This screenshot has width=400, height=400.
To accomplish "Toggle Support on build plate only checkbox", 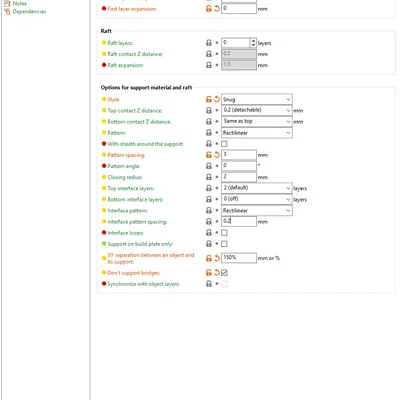I will pyautogui.click(x=224, y=244).
